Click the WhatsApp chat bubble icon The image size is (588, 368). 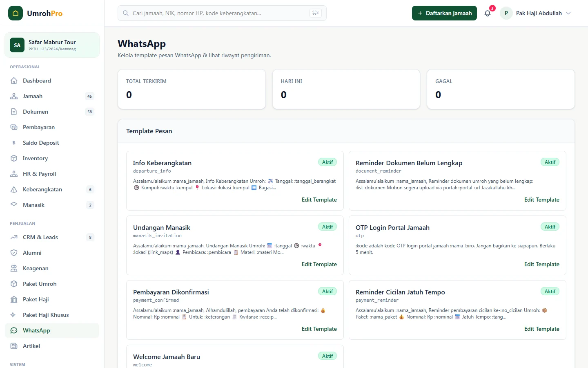14,330
